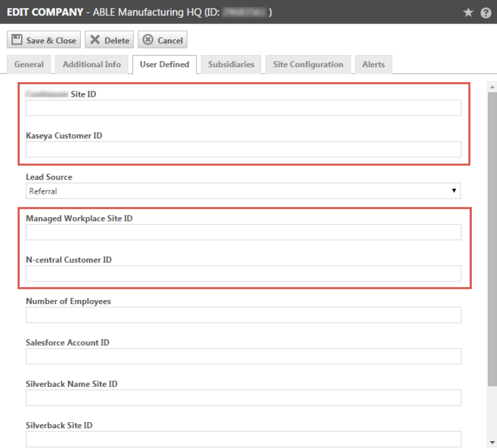Switch to the General tab

29,64
